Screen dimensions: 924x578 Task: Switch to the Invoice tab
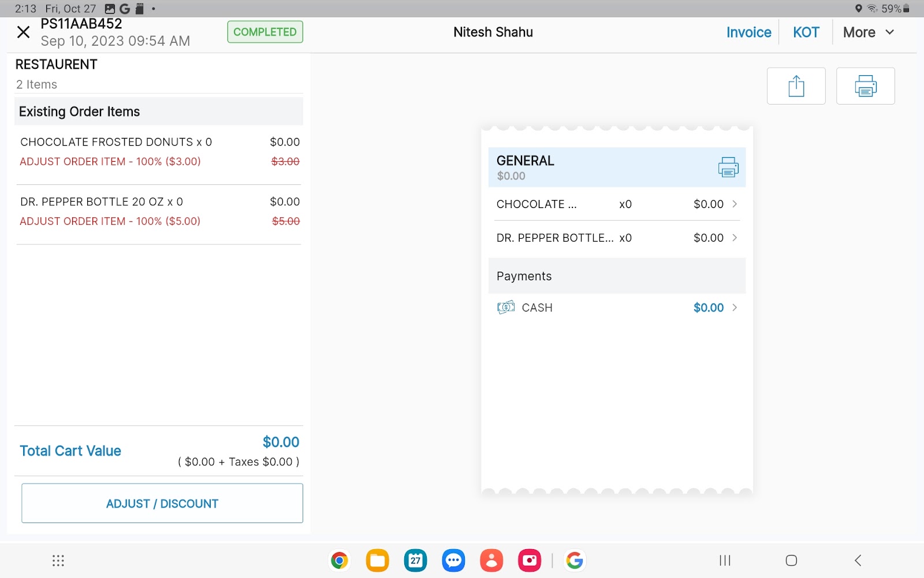(x=748, y=32)
